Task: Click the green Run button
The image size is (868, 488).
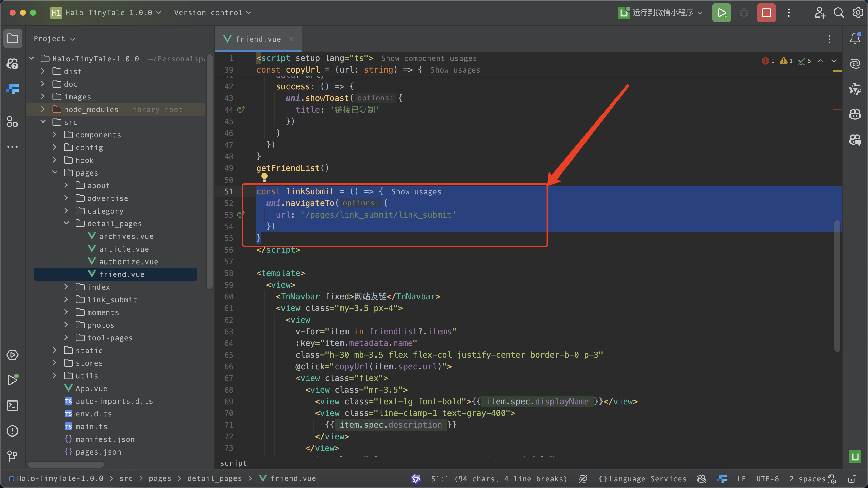Action: tap(721, 13)
